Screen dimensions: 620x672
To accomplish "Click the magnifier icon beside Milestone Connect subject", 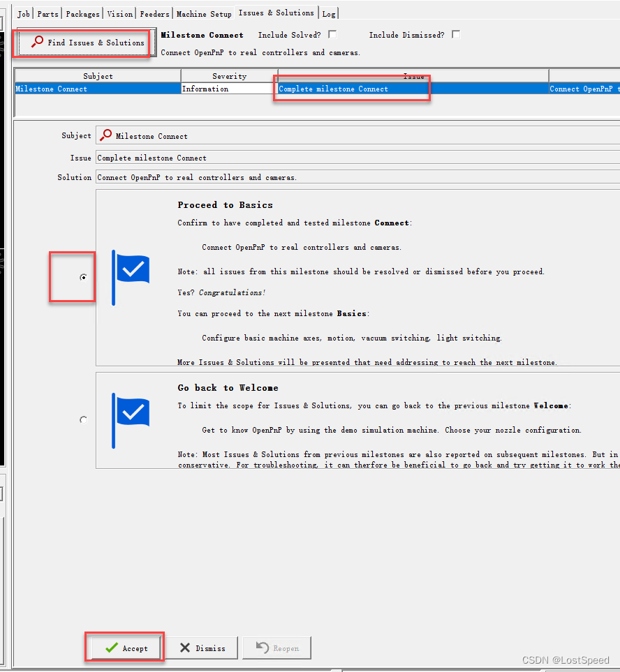I will coord(106,135).
